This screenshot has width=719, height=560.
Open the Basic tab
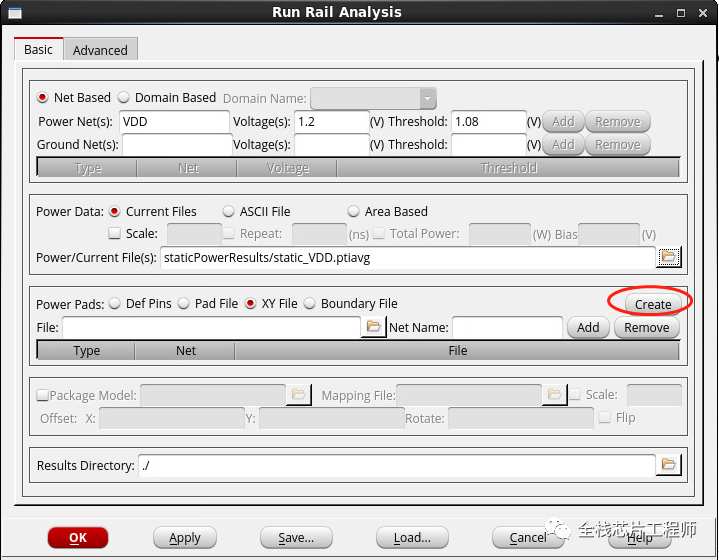[39, 49]
